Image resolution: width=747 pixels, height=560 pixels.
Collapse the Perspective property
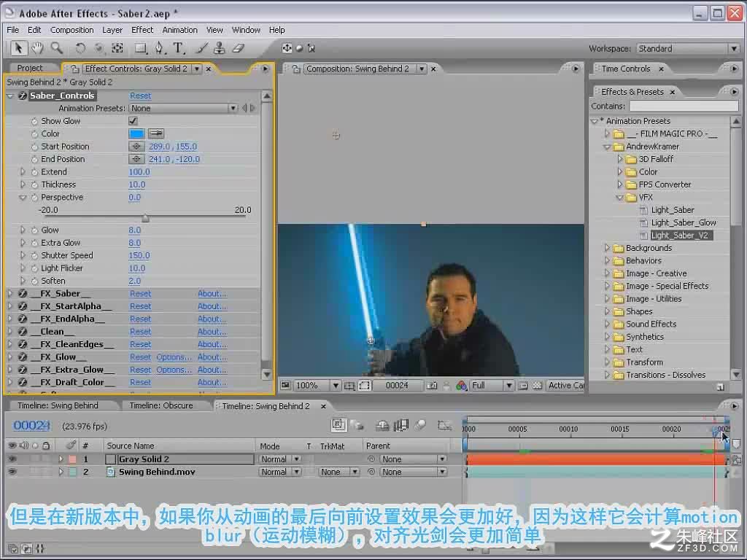[23, 197]
